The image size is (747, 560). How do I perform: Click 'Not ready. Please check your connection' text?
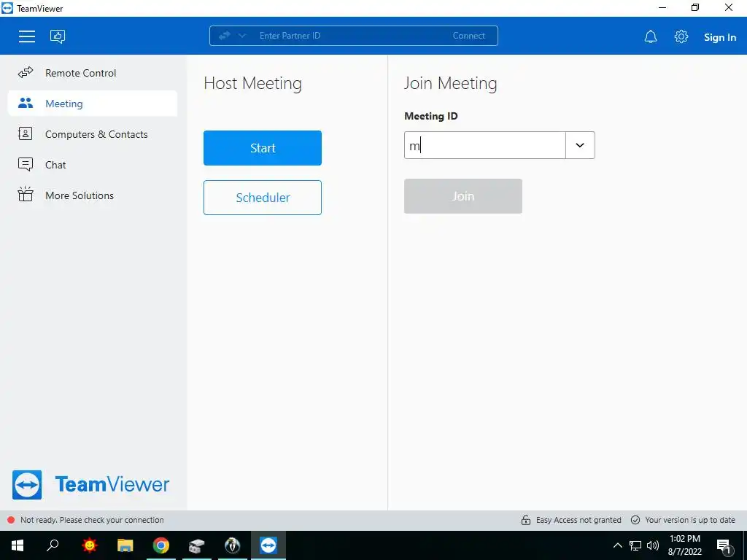click(x=92, y=520)
